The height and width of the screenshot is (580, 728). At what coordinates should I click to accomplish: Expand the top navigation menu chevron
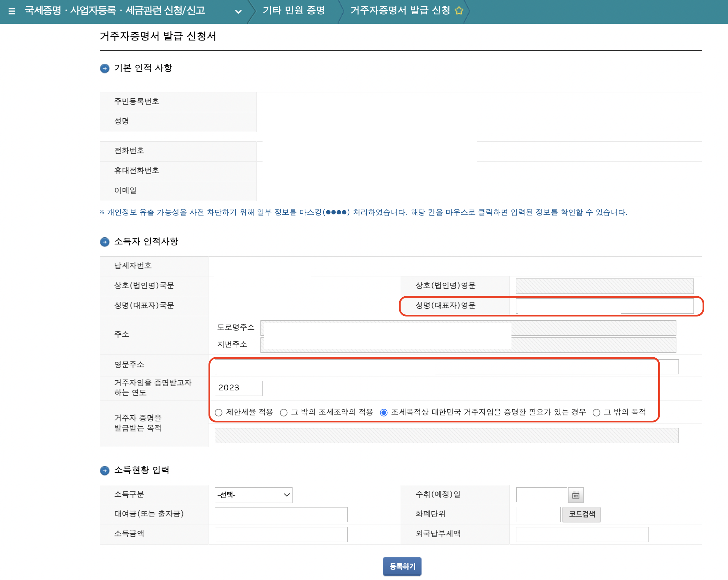coord(238,12)
